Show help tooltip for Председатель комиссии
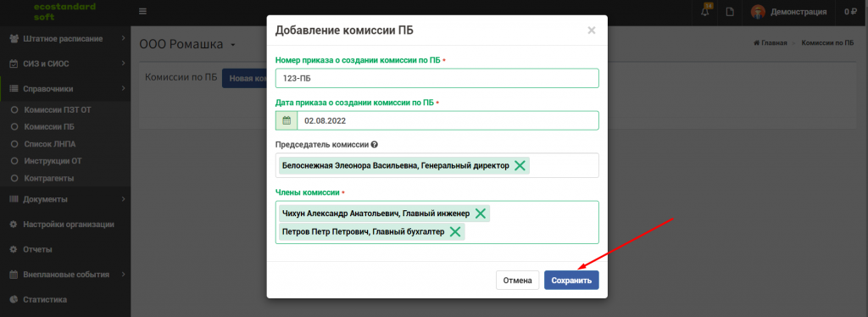The width and height of the screenshot is (868, 317). tap(374, 145)
